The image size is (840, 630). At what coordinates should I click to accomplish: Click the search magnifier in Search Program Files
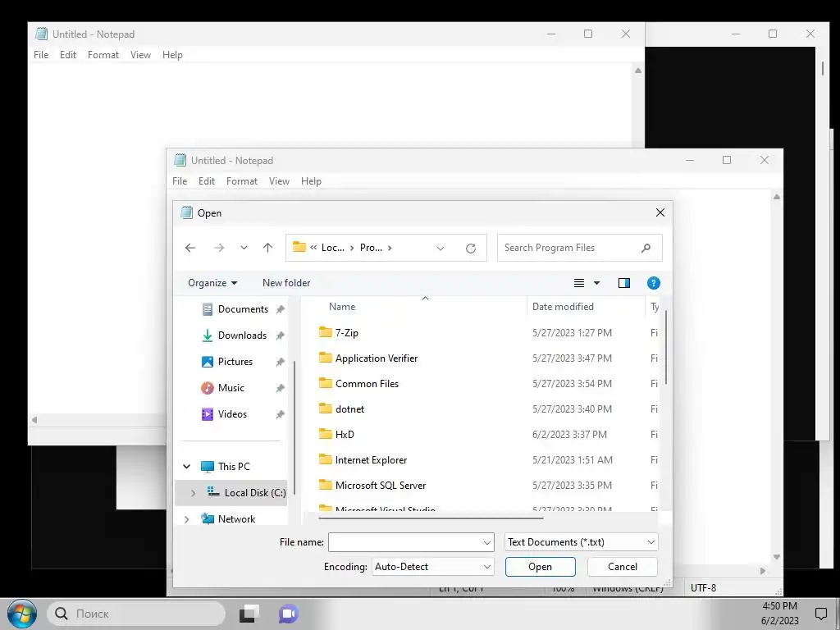coord(646,248)
